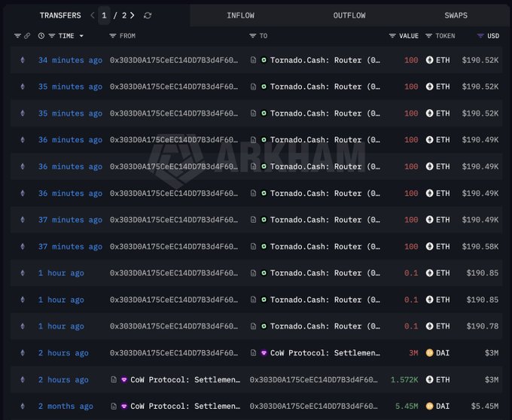Screen dimensions: 512x420
Task: Open sender address on 34 minutes ago row
Action: pos(174,60)
